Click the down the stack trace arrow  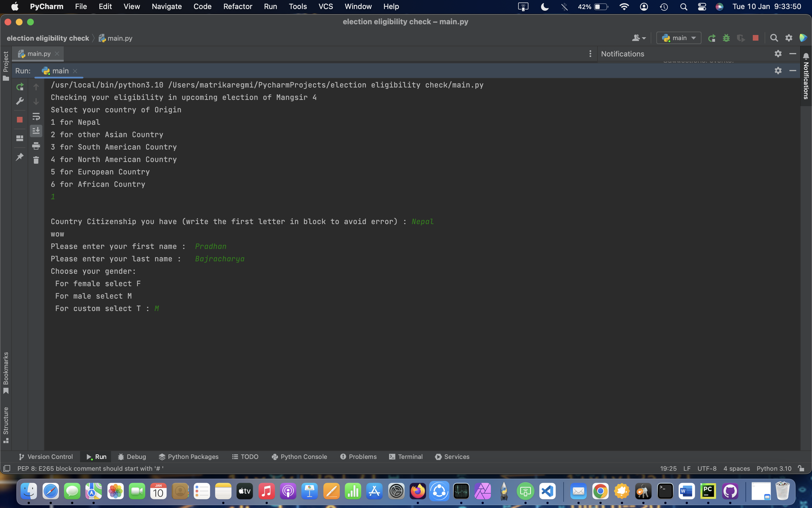[36, 101]
